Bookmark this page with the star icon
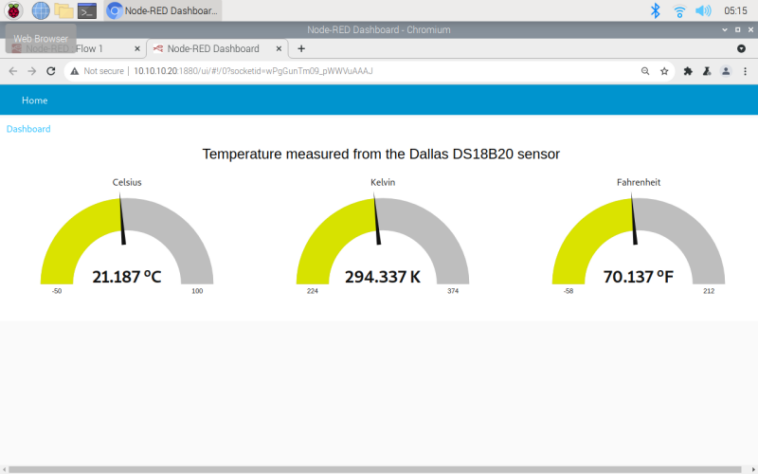The height and width of the screenshot is (474, 758). click(664, 71)
